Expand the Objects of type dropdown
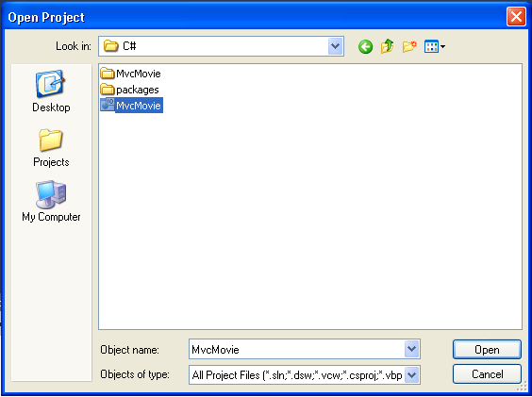 pos(411,375)
